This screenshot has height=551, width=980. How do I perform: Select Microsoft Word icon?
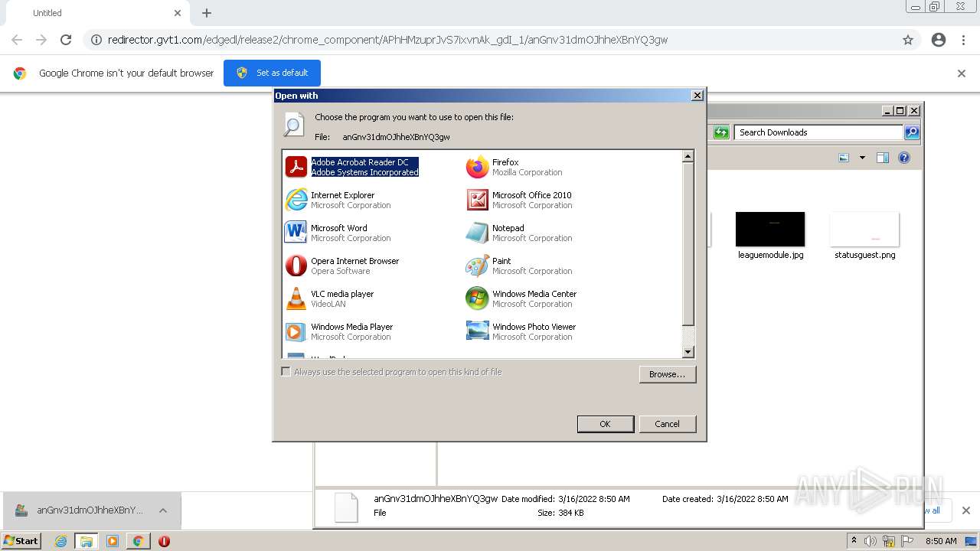pos(296,233)
